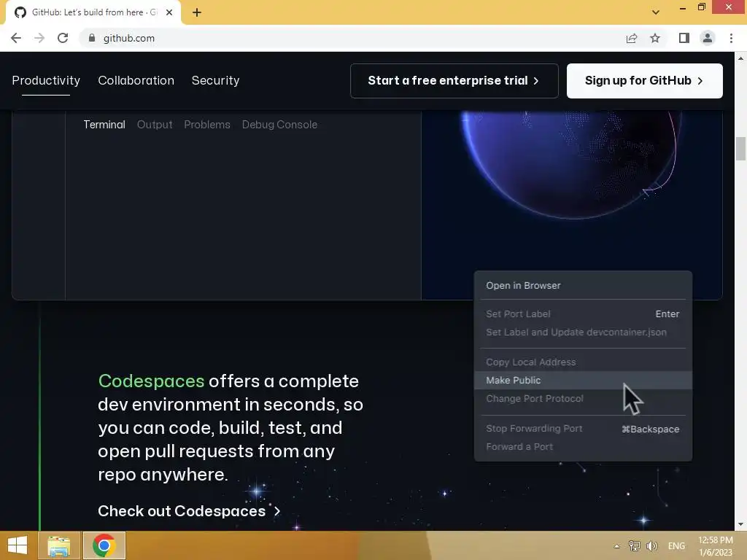
Task: Reload the GitHub page
Action: (x=63, y=38)
